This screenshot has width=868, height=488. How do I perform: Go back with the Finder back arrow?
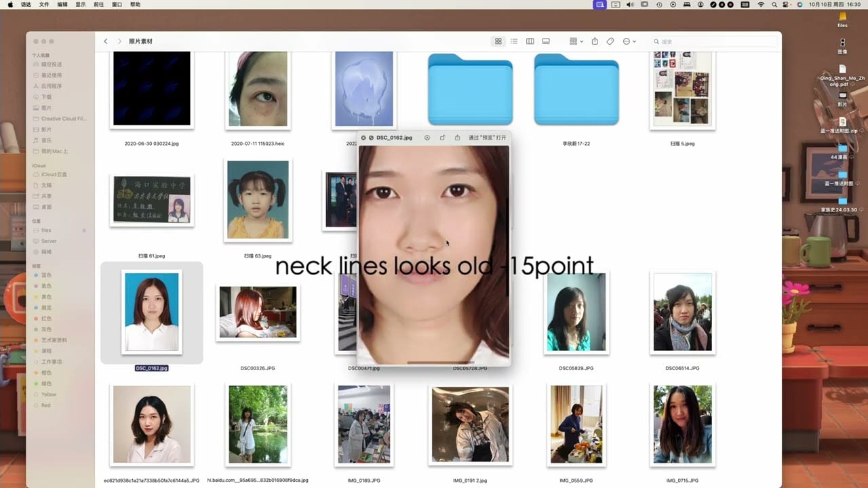tap(106, 41)
